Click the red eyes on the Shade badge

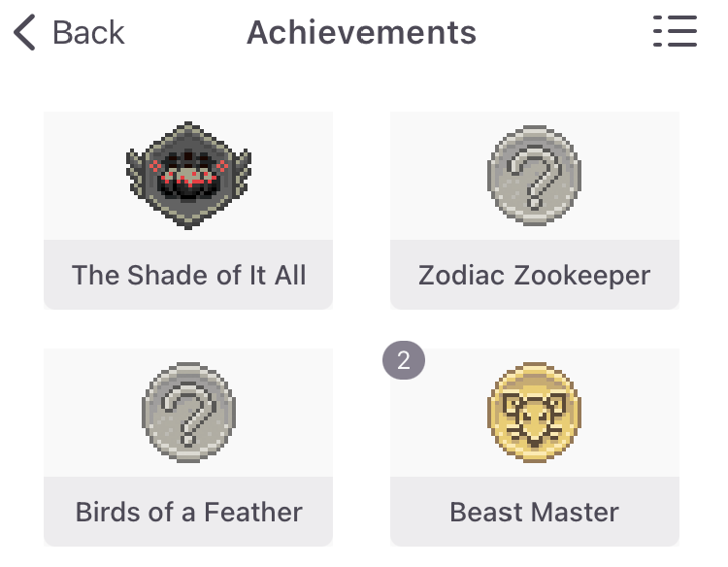coord(188,178)
